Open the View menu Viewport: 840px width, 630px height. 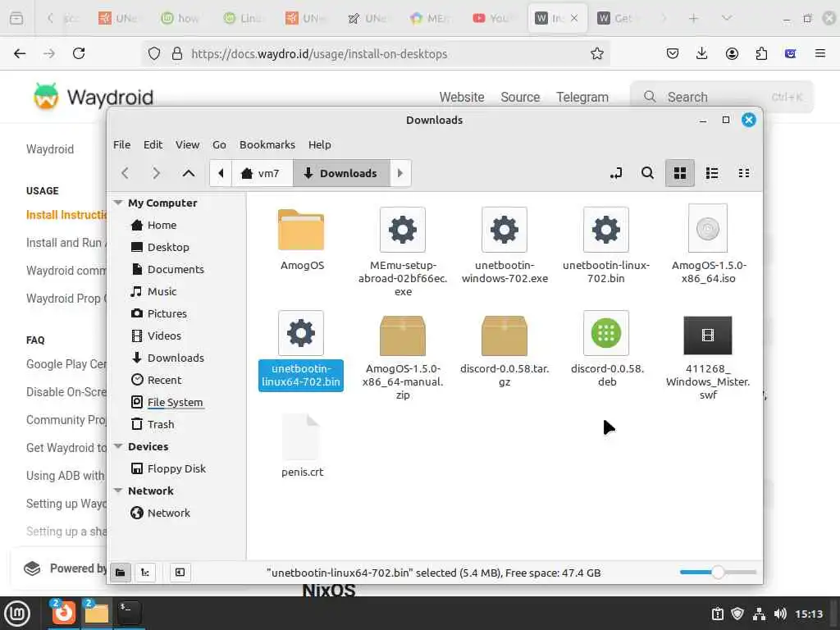tap(188, 144)
